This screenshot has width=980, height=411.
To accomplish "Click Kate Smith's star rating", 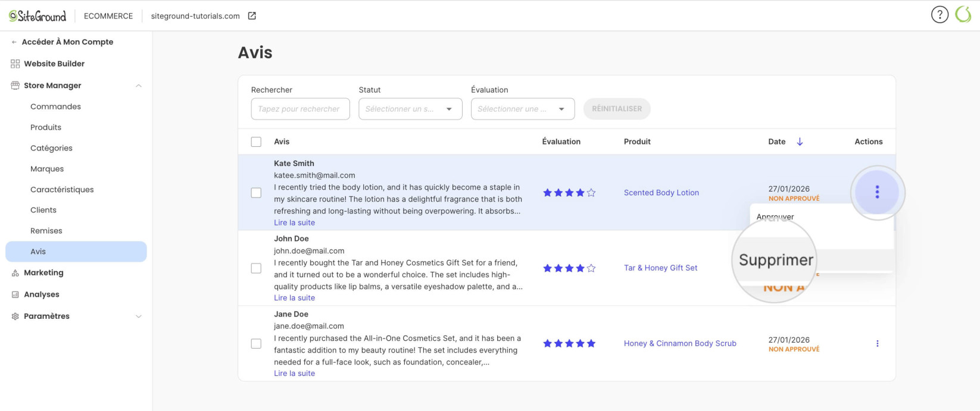I will point(569,193).
